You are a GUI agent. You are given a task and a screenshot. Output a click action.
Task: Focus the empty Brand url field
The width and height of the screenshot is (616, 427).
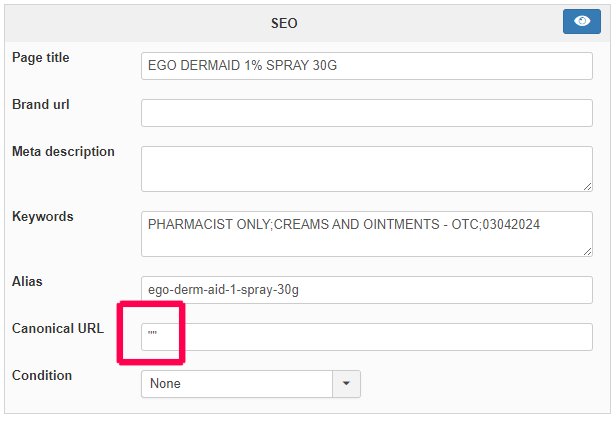pyautogui.click(x=366, y=113)
